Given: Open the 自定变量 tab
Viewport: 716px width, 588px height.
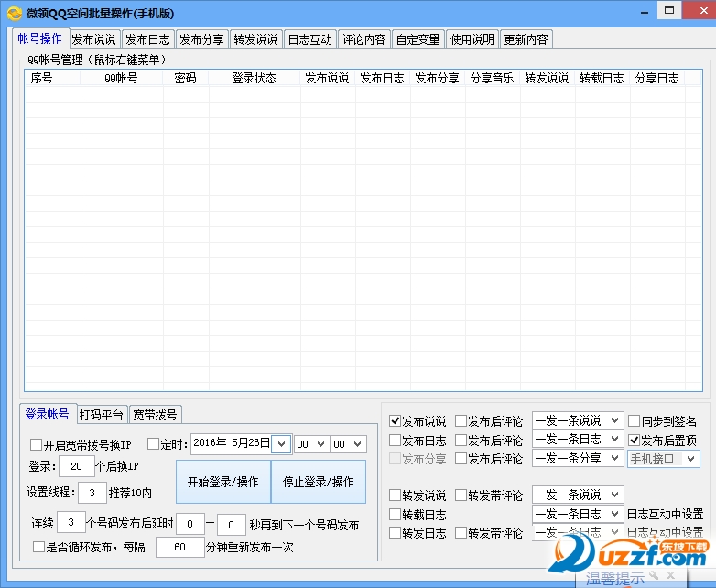Looking at the screenshot, I should [x=418, y=39].
